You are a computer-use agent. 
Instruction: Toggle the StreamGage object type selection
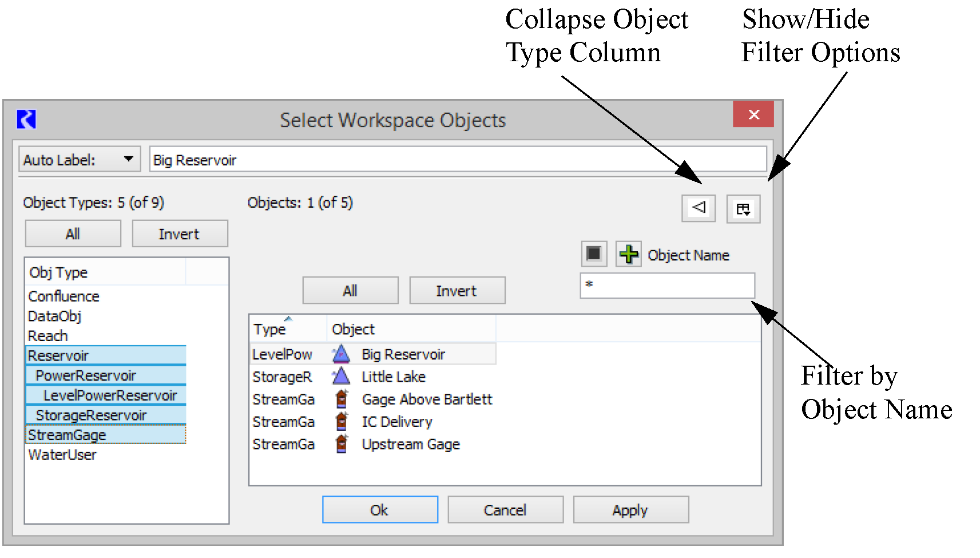[x=67, y=435]
